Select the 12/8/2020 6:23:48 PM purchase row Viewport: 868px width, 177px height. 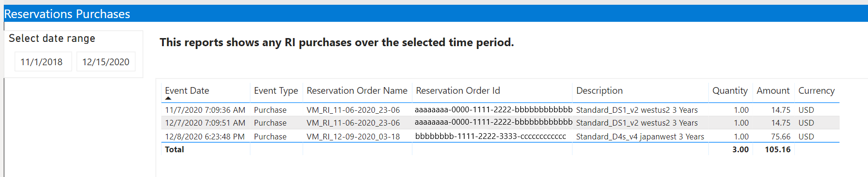click(500, 136)
